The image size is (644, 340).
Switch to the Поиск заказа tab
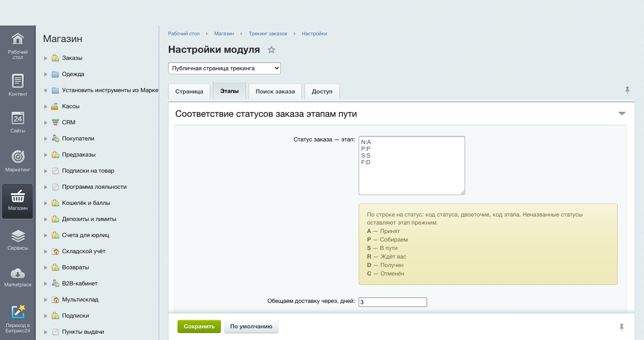pos(275,91)
